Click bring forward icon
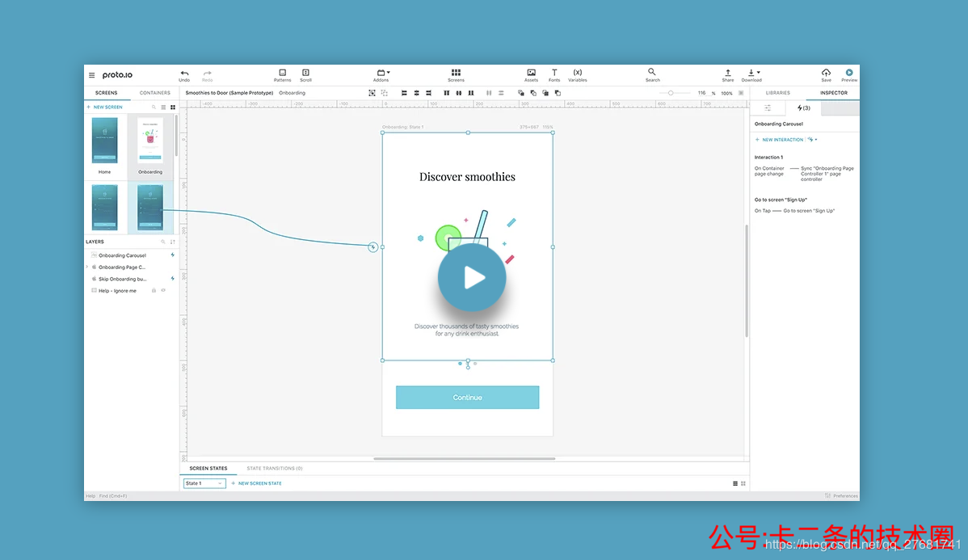The width and height of the screenshot is (968, 560). coord(533,93)
